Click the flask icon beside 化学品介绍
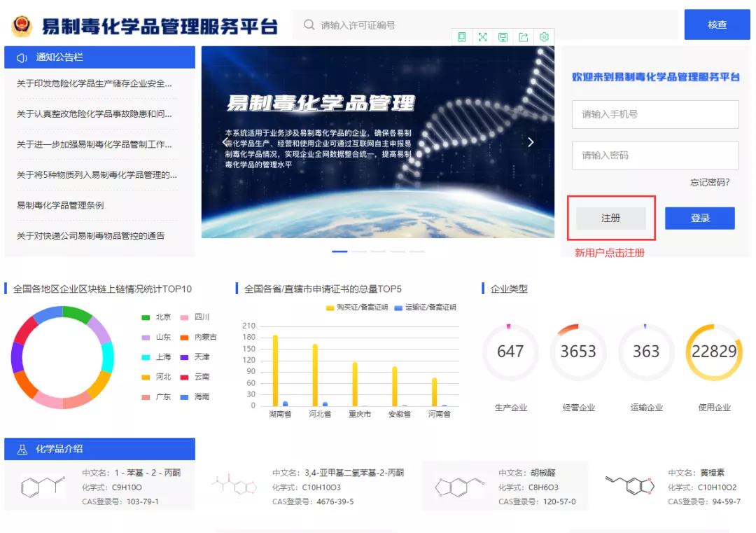 click(22, 449)
